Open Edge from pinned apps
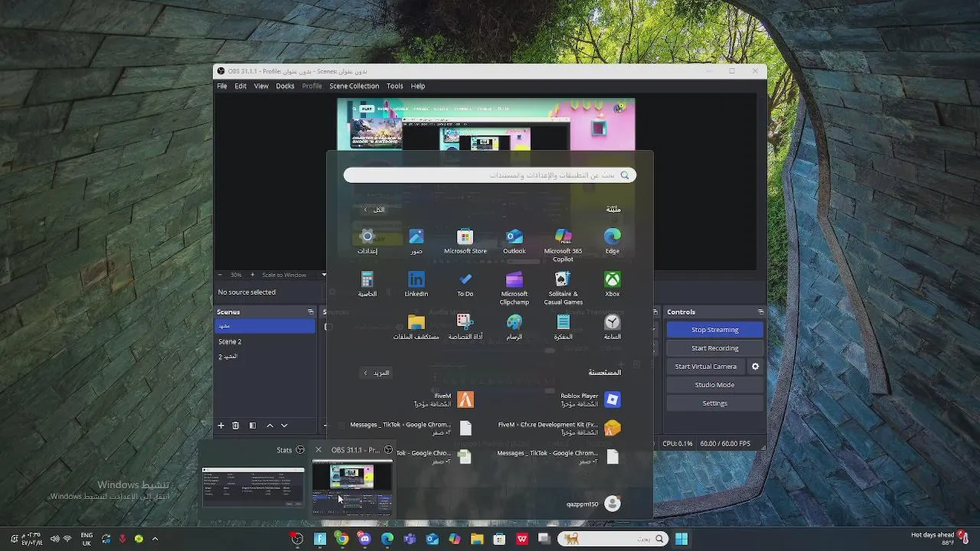 point(612,241)
